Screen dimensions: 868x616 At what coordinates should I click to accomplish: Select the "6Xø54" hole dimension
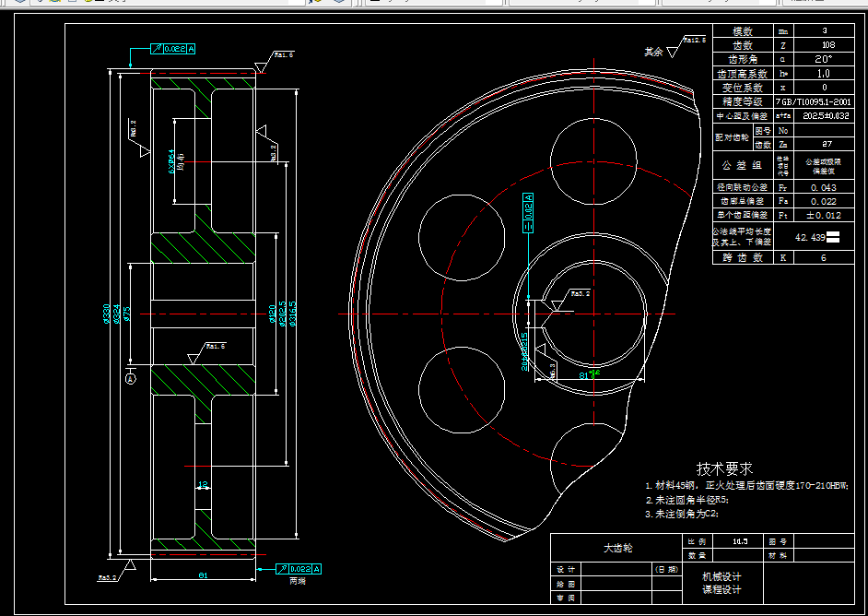tap(171, 161)
